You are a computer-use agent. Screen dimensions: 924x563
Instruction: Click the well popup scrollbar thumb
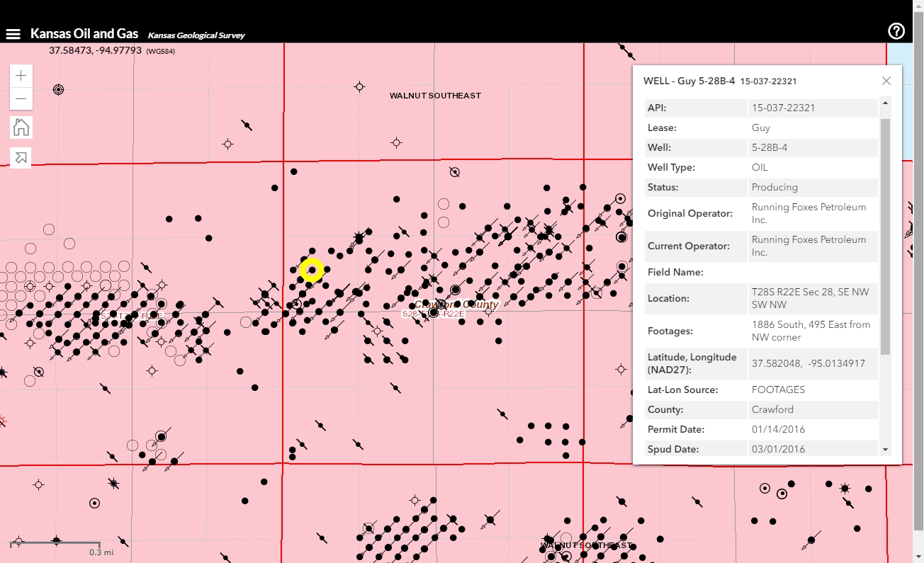[x=885, y=236]
